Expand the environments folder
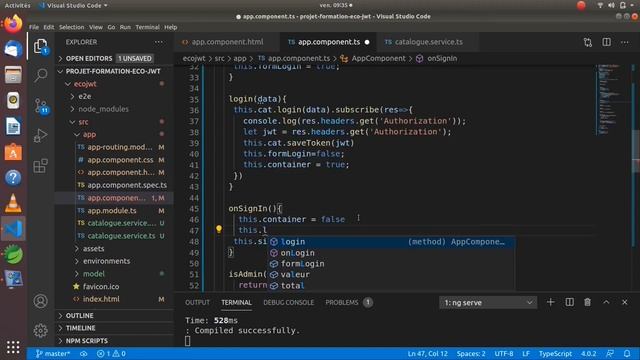 coord(107,261)
